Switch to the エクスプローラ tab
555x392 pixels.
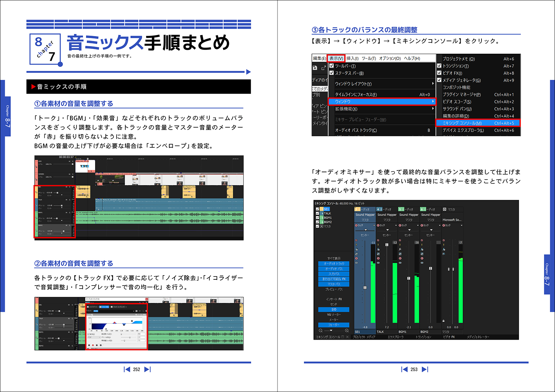[395, 337]
